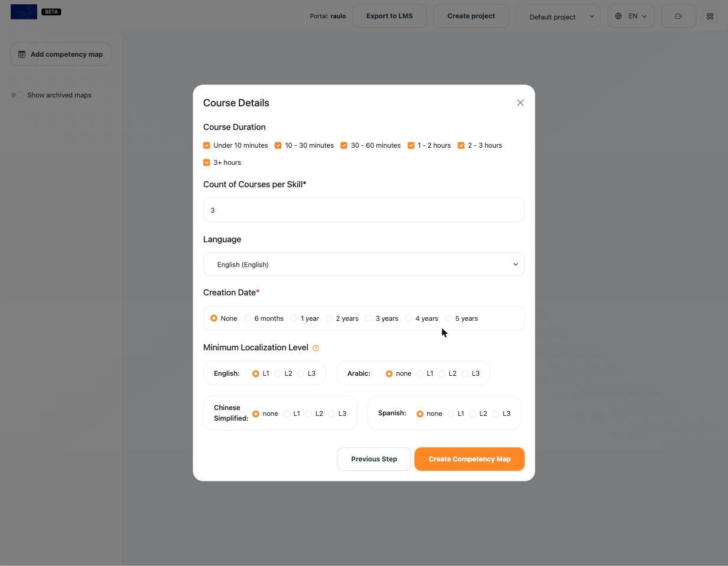728x566 pixels.
Task: Select 5 years creation date
Action: (x=448, y=318)
